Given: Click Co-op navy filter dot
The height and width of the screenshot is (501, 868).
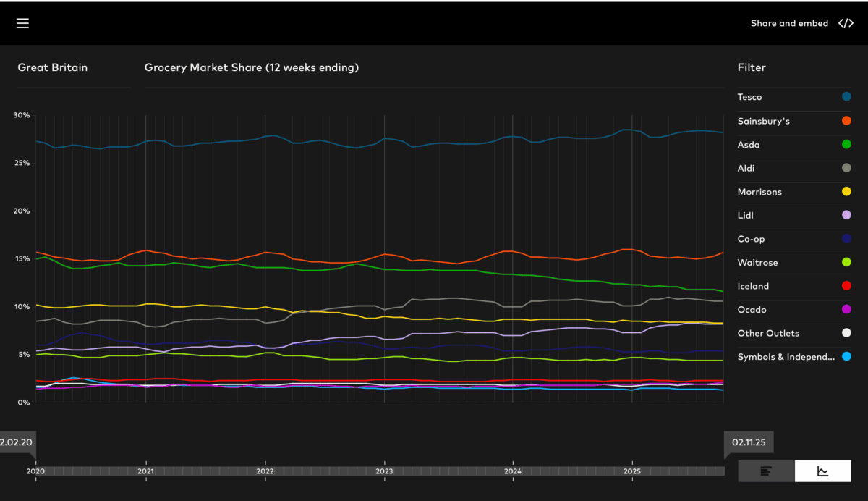Looking at the screenshot, I should coord(846,239).
